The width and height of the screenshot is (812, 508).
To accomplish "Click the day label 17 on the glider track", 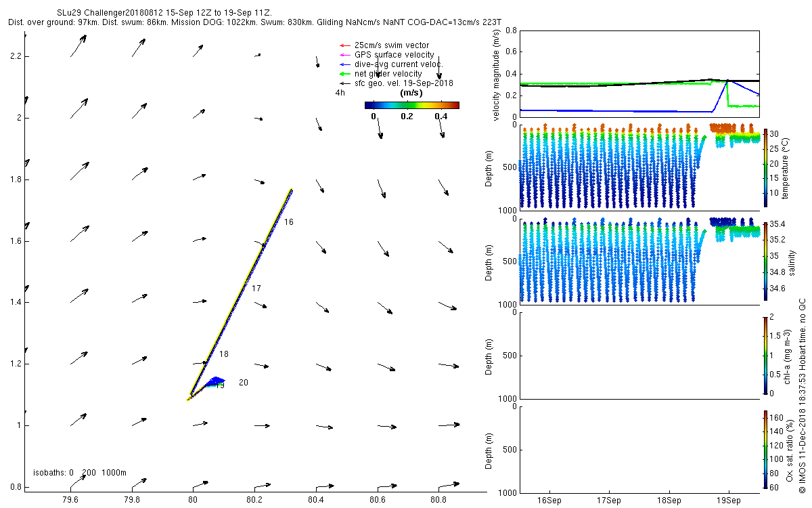I will 256,289.
